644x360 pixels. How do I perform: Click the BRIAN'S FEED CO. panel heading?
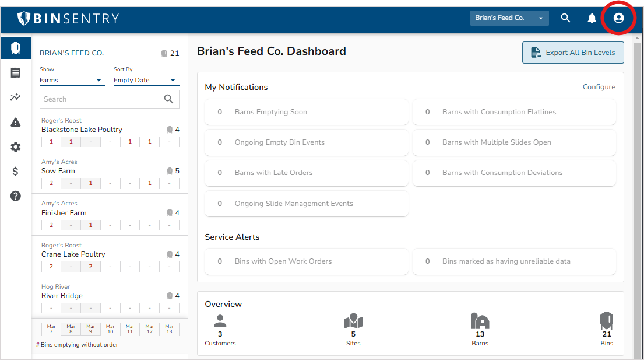pyautogui.click(x=72, y=53)
